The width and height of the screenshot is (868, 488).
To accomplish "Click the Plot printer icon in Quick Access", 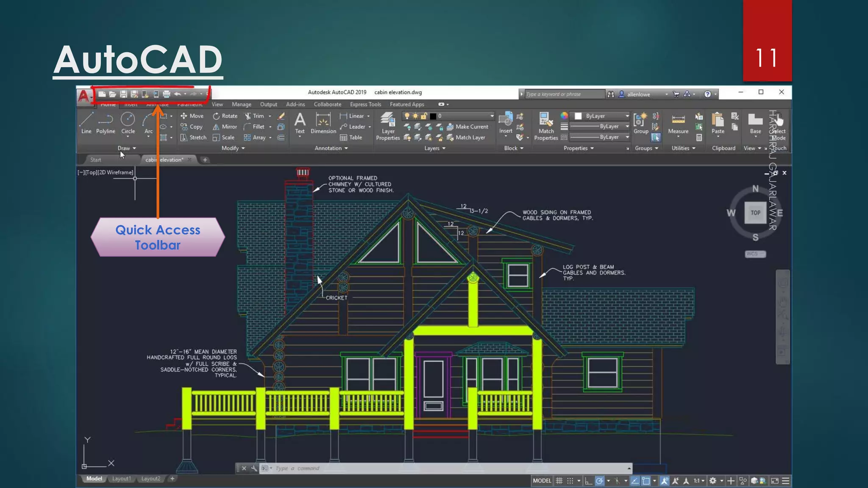I will point(167,94).
